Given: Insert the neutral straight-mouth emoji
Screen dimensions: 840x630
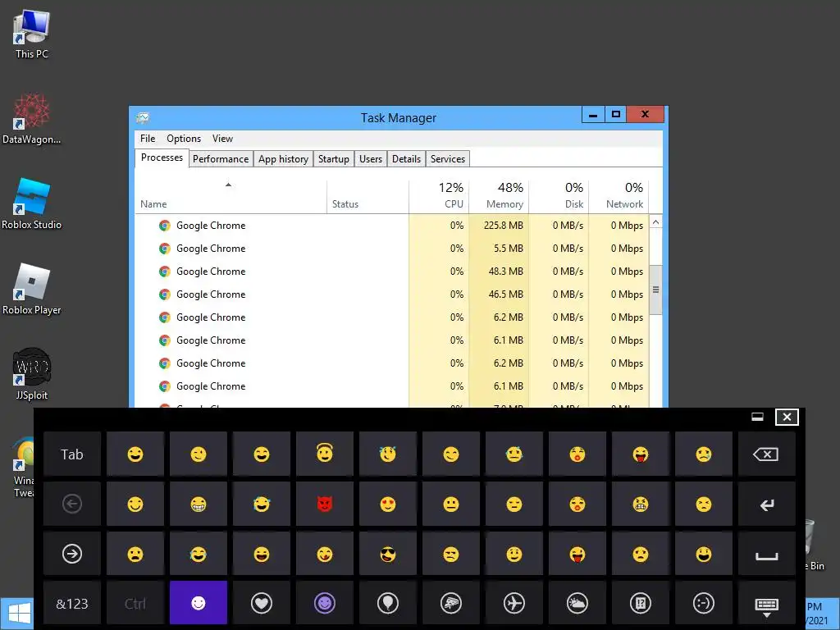Looking at the screenshot, I should coord(451,504).
